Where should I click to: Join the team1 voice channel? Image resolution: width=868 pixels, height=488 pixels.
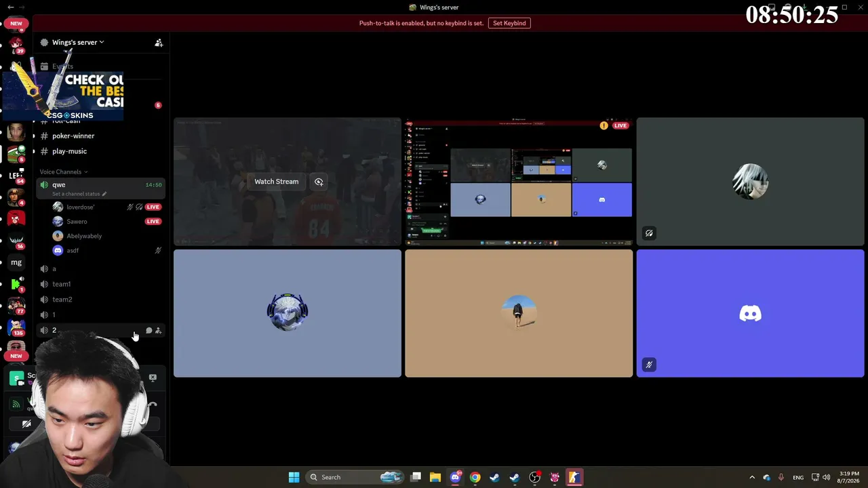point(100,284)
